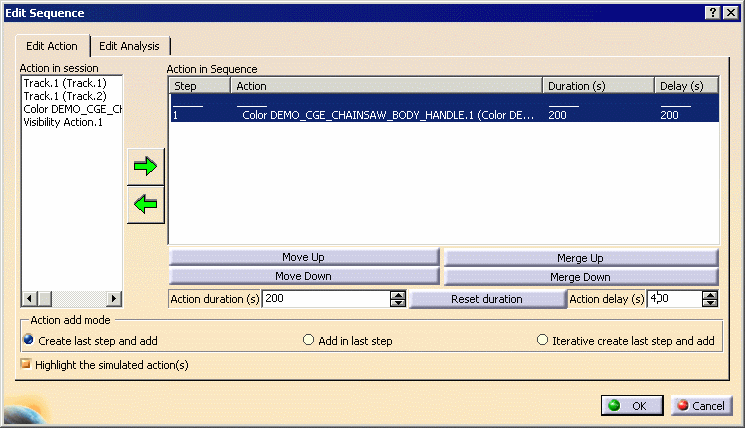Select Add in last step option

coord(309,341)
